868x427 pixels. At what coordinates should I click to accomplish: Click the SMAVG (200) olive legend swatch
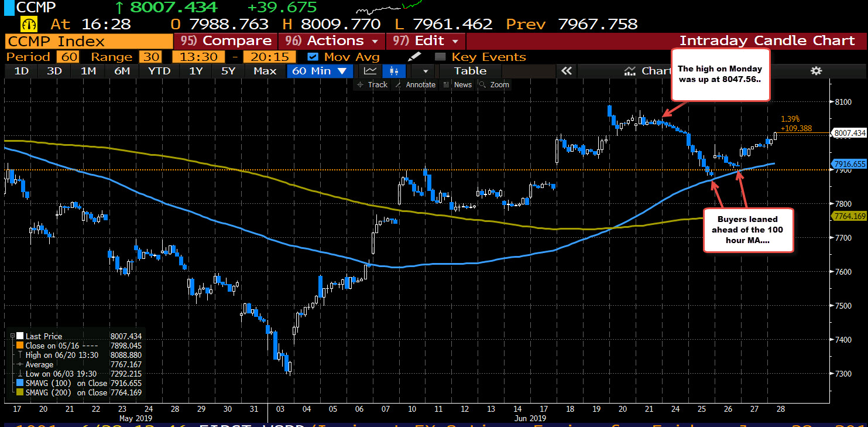coord(20,392)
